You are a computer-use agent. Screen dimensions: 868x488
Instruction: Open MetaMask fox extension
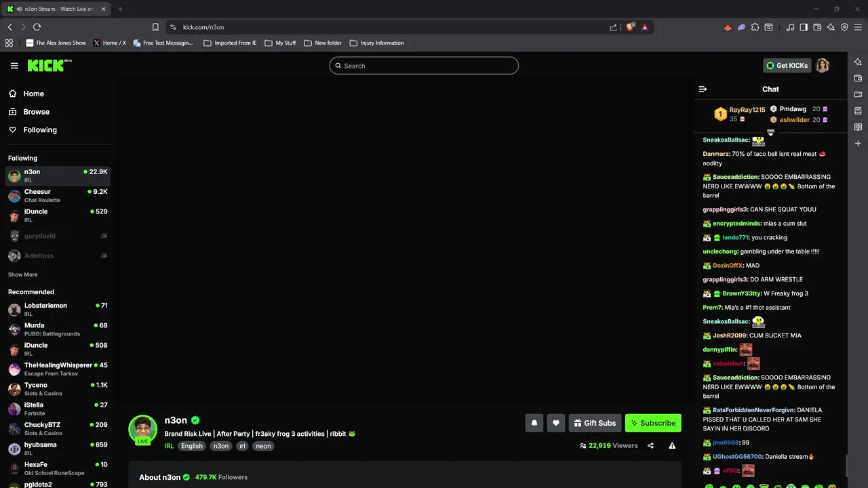(728, 27)
